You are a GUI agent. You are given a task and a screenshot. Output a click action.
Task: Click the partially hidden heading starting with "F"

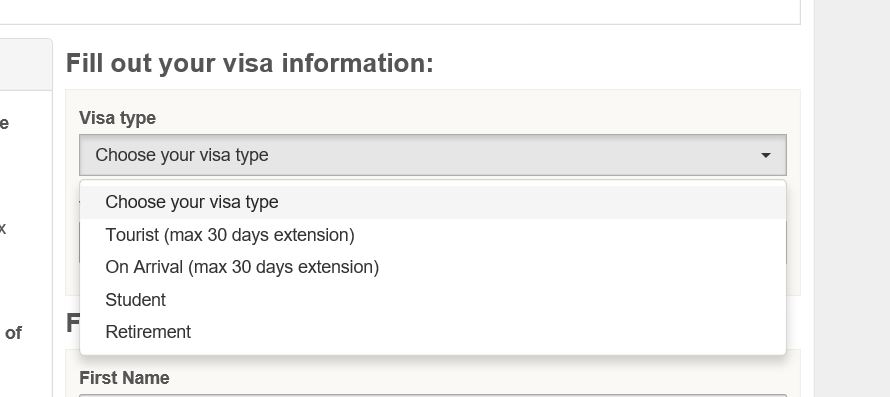coord(73,323)
